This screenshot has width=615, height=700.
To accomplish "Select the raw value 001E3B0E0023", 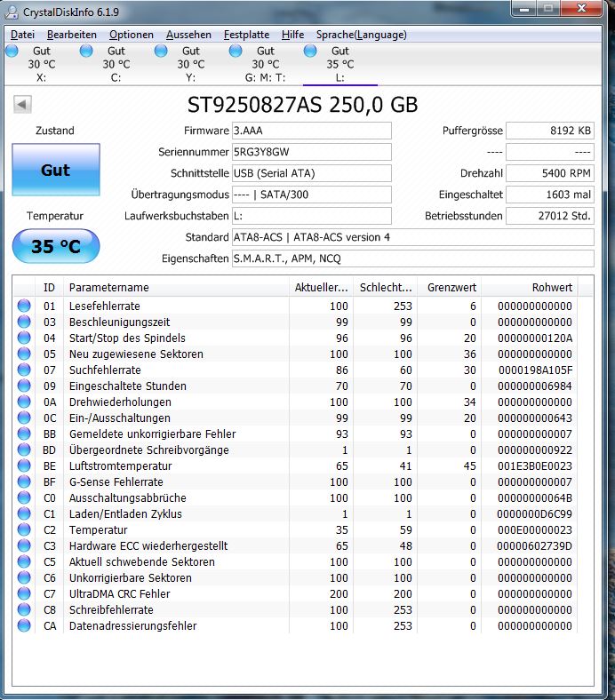I will [x=535, y=466].
